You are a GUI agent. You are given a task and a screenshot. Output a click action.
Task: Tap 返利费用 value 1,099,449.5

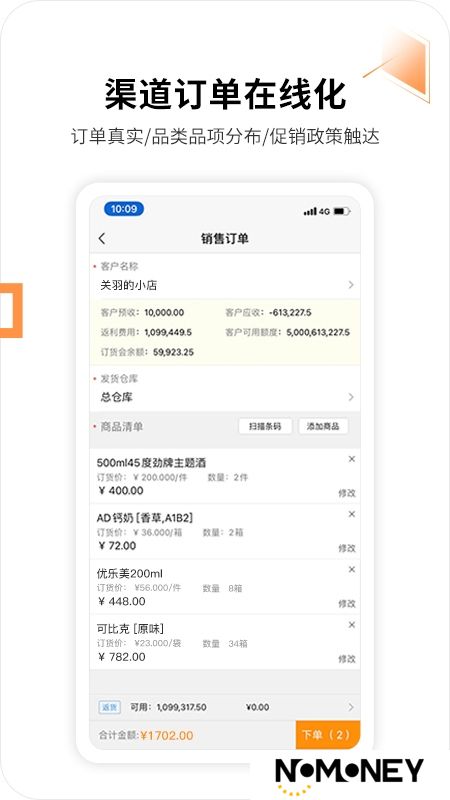tap(168, 332)
